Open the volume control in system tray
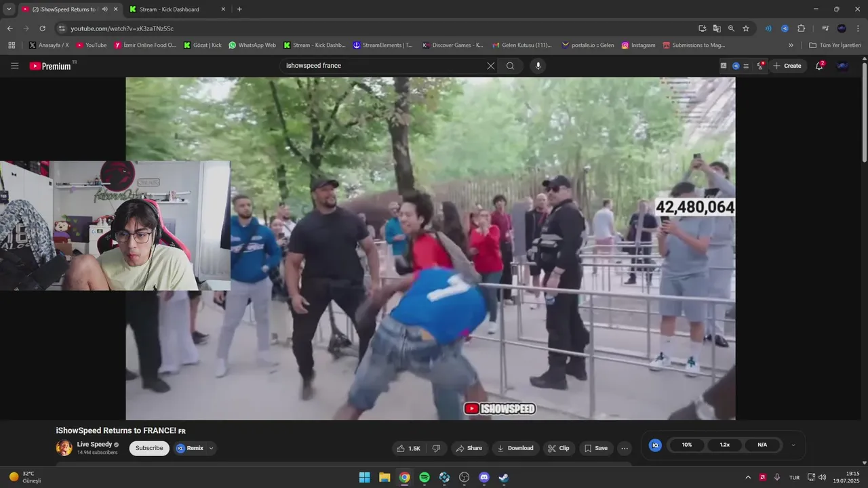 click(x=822, y=477)
